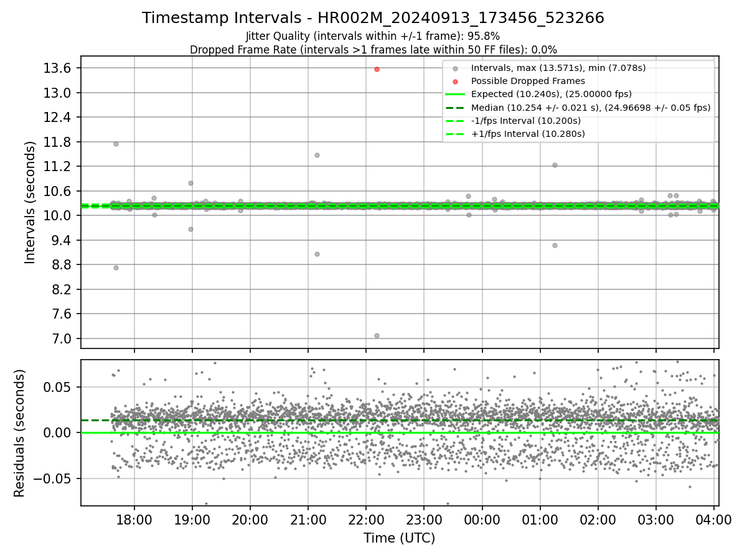Click the '7.6' y-axis tick label
The image size is (747, 560).
pos(62,314)
